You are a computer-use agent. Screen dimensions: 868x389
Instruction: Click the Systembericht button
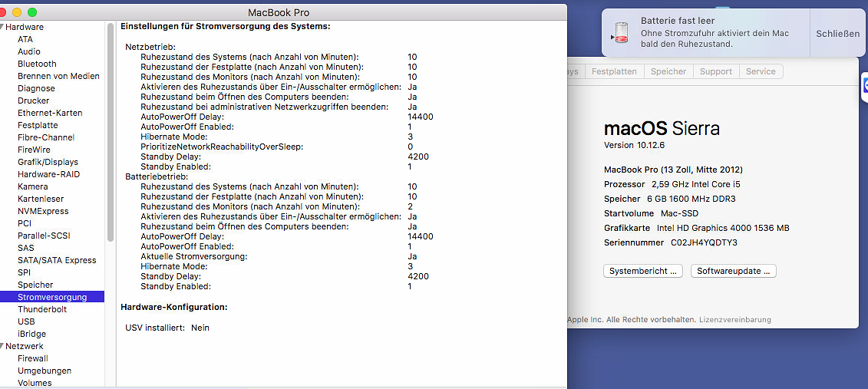tap(642, 271)
